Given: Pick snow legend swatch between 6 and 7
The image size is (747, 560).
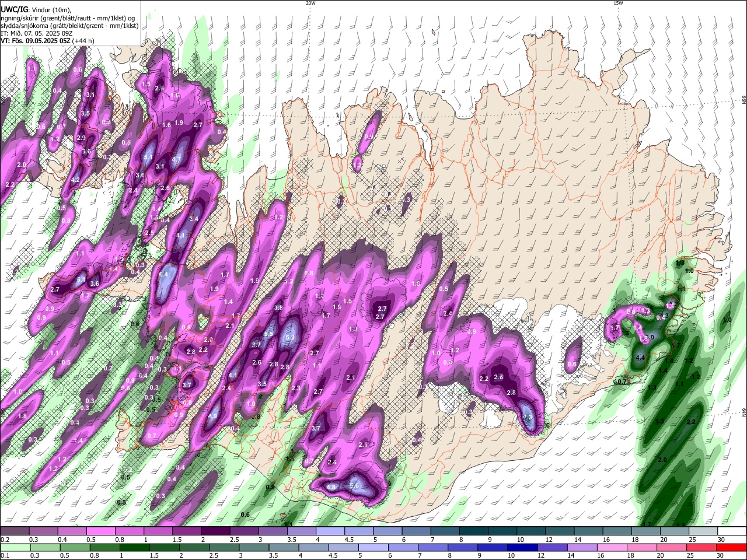Looking at the screenshot, I should [x=416, y=531].
